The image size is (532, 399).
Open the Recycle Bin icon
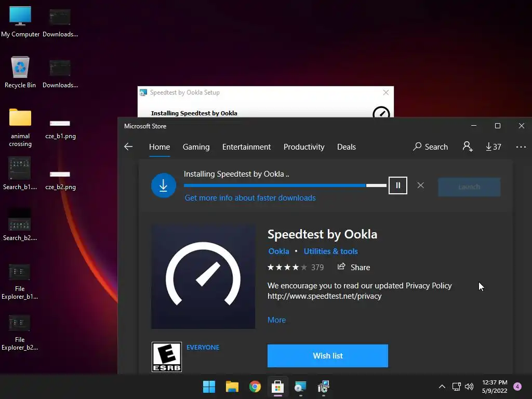click(20, 72)
